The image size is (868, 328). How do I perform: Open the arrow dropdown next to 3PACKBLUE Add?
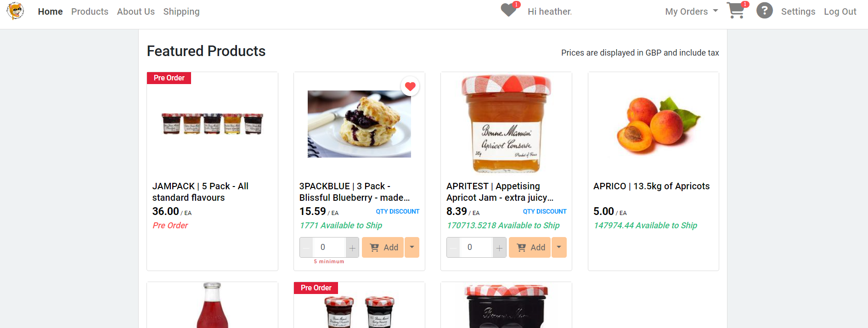412,247
